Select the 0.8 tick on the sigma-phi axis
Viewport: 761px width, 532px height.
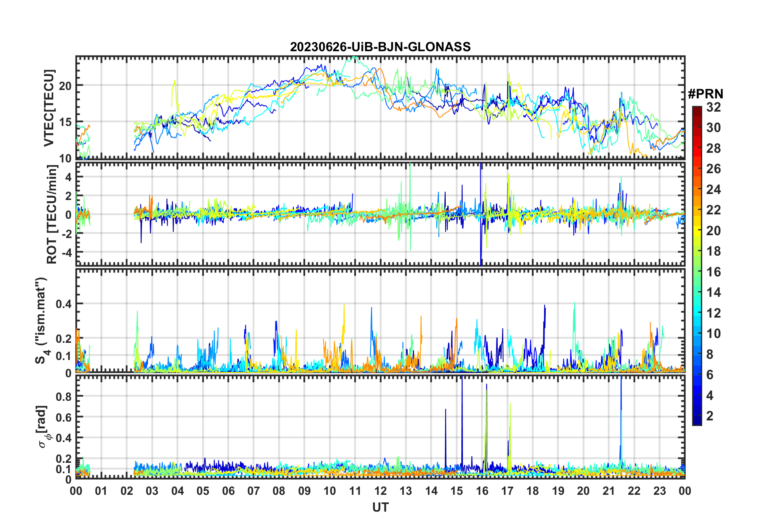pyautogui.click(x=64, y=396)
